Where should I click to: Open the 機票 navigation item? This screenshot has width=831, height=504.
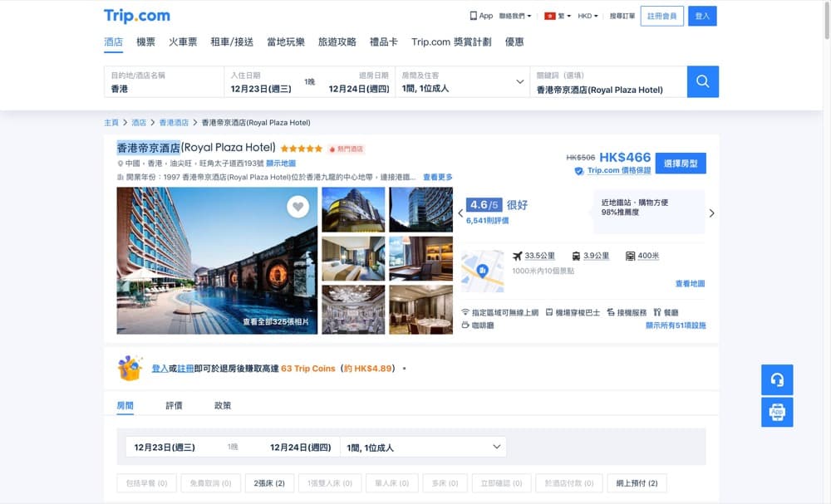[145, 42]
